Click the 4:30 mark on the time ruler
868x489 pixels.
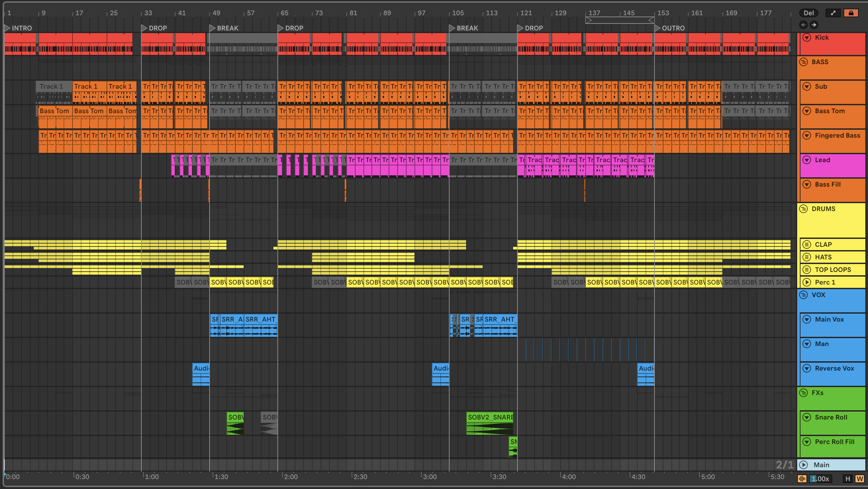(638, 477)
